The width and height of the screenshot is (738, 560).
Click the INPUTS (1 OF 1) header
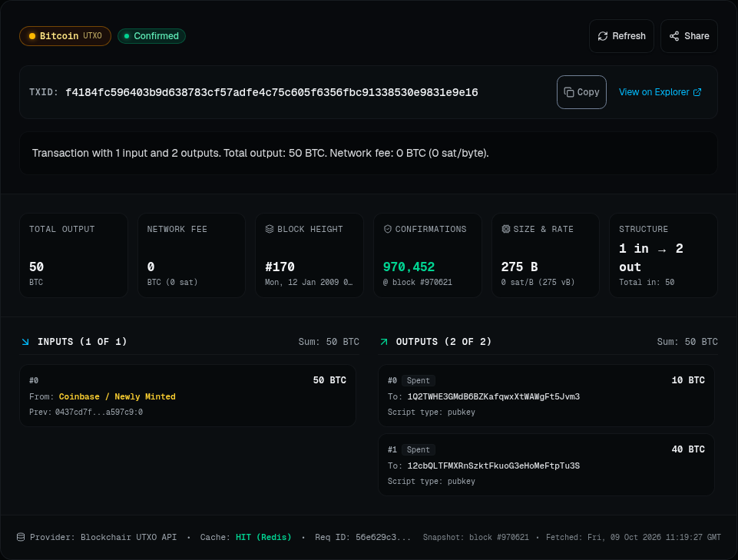82,342
